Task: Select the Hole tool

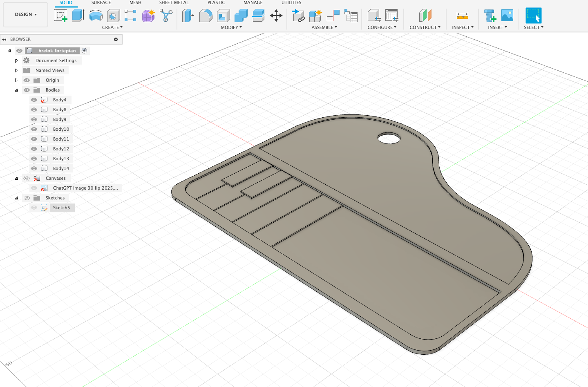Action: coord(113,16)
